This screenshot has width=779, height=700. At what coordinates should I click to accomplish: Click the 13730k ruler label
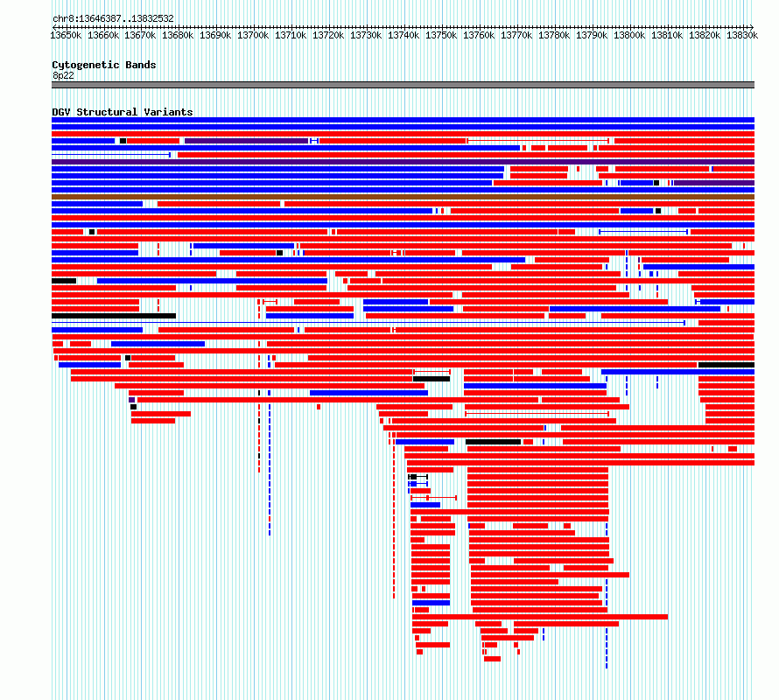pos(366,35)
